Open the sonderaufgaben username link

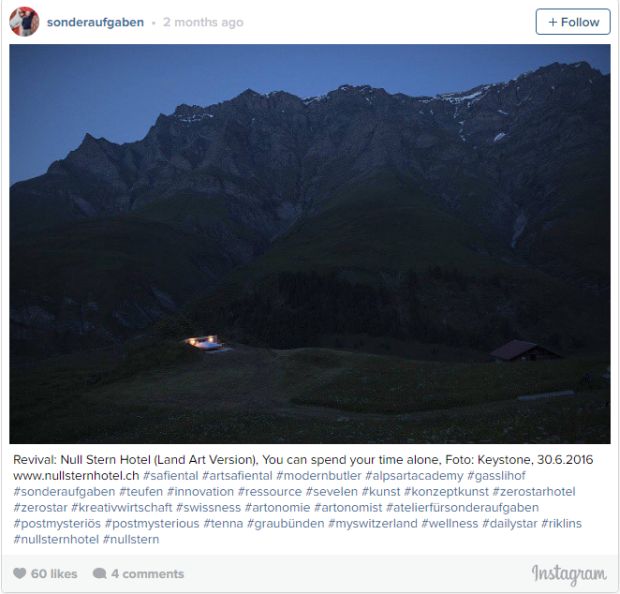point(95,22)
